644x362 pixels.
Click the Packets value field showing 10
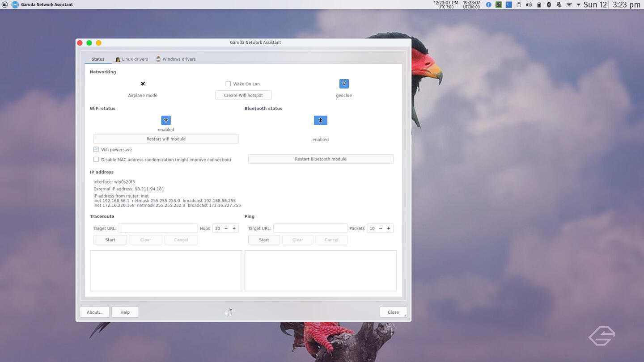tap(372, 228)
